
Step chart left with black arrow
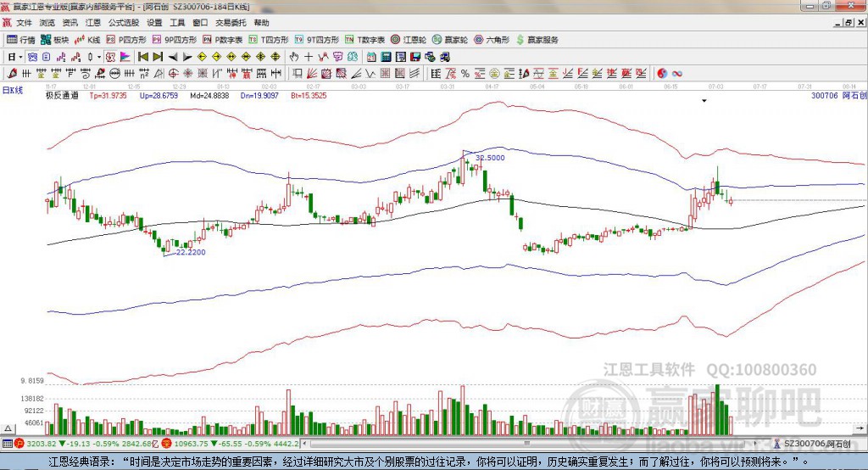coord(173,57)
